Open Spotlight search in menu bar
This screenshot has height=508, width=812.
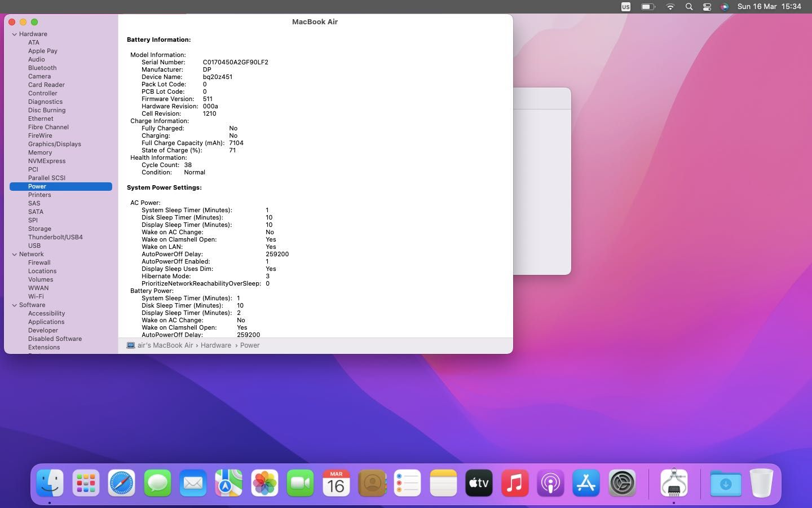[x=689, y=7]
